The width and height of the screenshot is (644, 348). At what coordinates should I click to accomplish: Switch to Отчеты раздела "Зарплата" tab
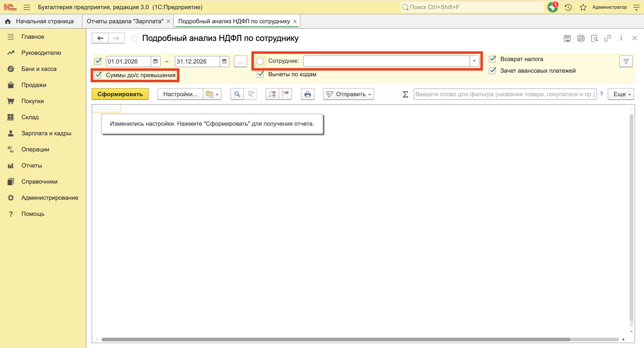(125, 21)
